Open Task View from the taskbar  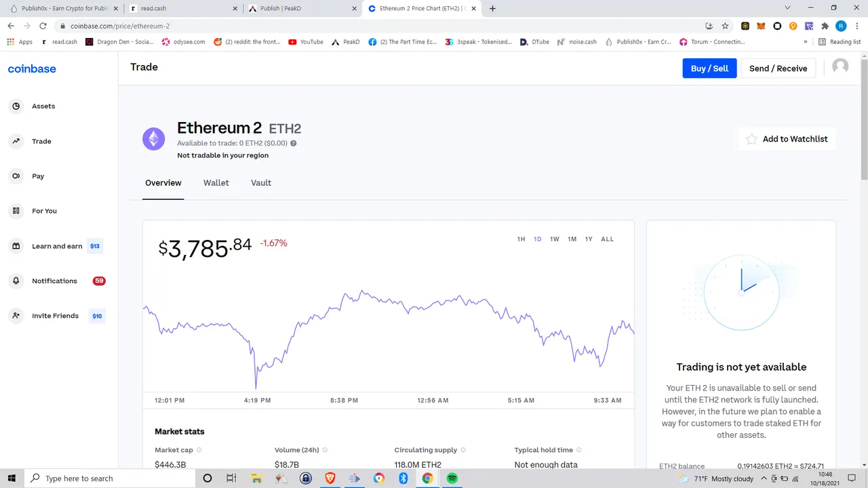(231, 479)
